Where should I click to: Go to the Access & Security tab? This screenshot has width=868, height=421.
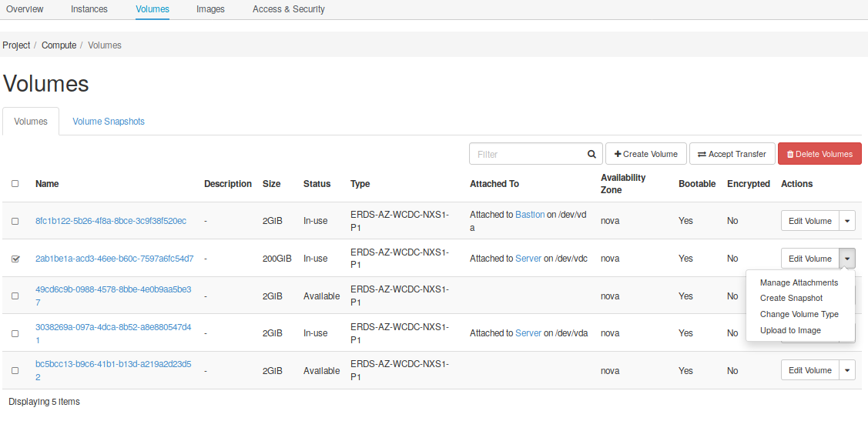point(289,9)
